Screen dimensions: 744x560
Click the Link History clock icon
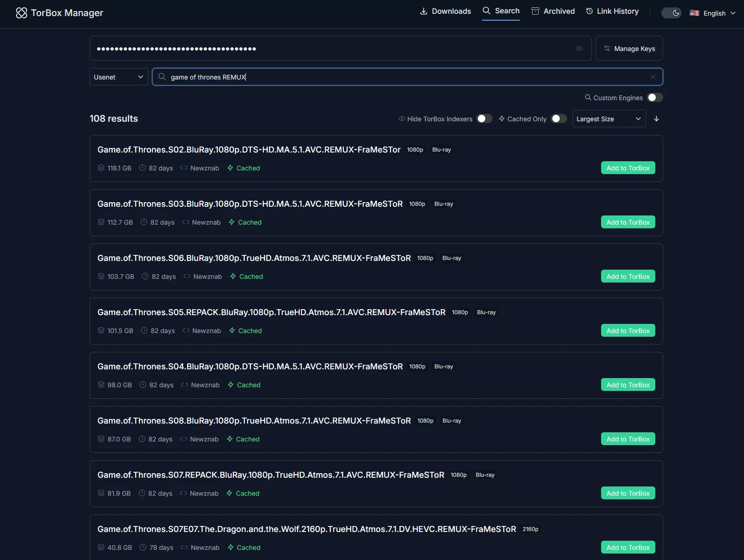pyautogui.click(x=590, y=11)
